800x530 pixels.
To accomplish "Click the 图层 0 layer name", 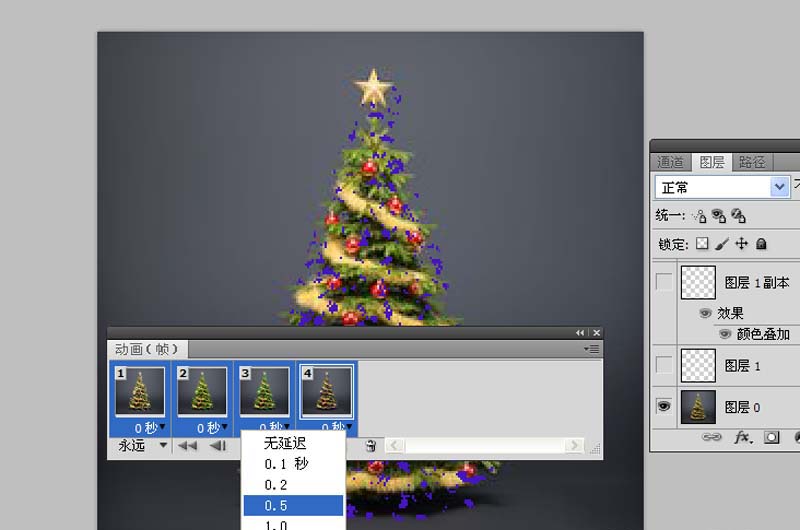I will point(742,408).
